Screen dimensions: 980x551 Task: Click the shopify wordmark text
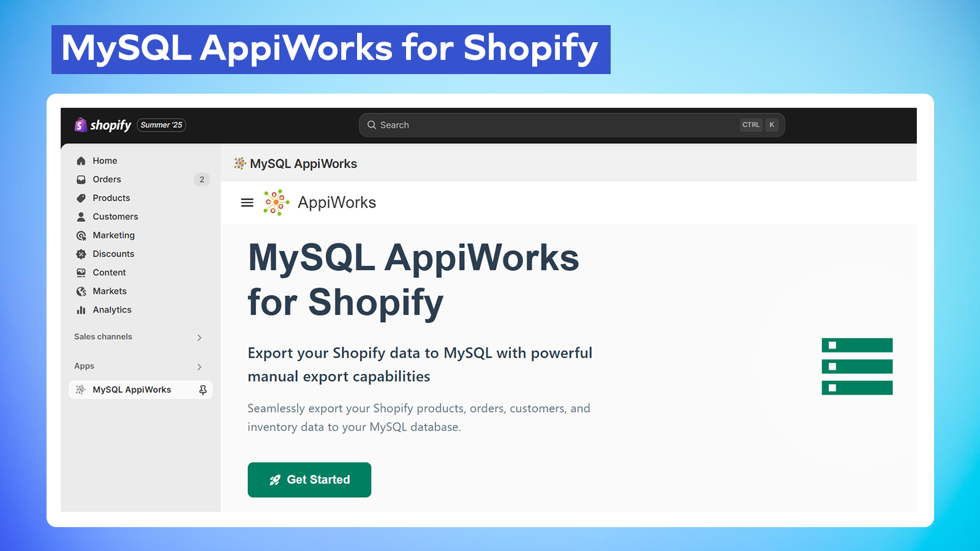pos(111,126)
